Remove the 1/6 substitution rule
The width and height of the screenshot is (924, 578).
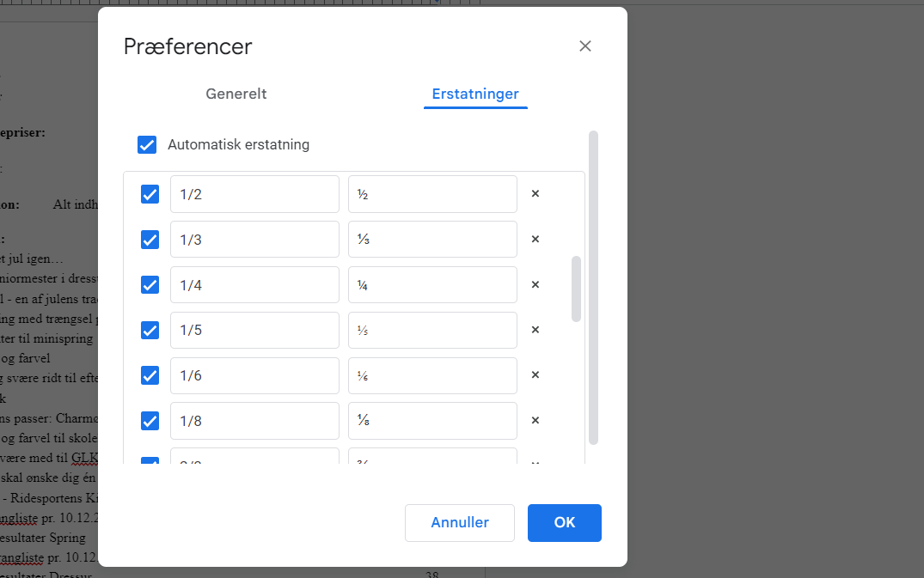[x=535, y=375]
